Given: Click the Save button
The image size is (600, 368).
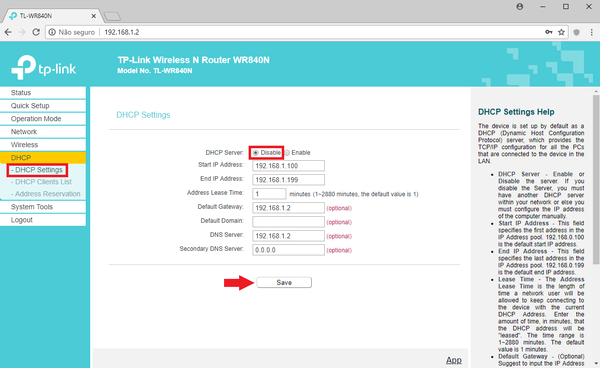Looking at the screenshot, I should tap(284, 282).
